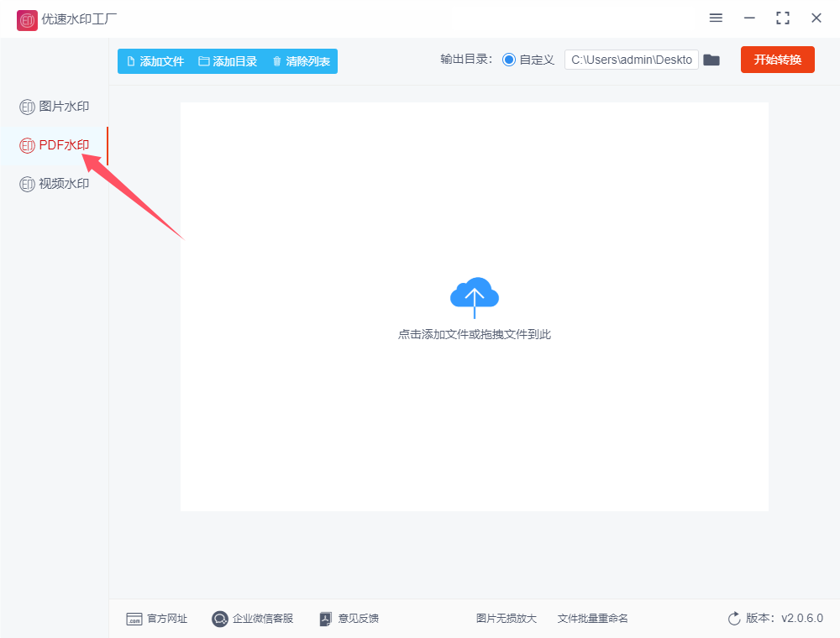Open 企业微信客服 link
This screenshot has width=840, height=638.
(252, 619)
